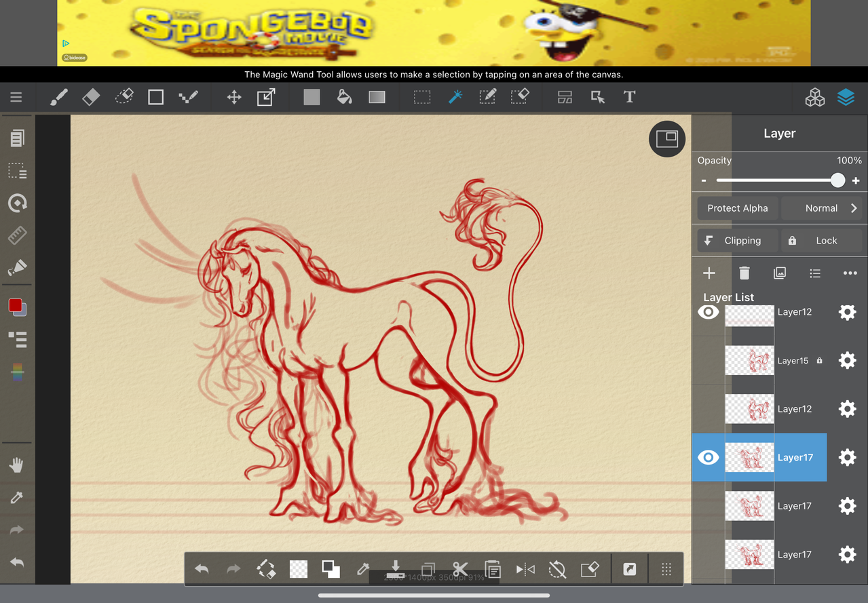Image resolution: width=868 pixels, height=603 pixels.
Task: Delete layer with the trash icon
Action: pyautogui.click(x=744, y=273)
